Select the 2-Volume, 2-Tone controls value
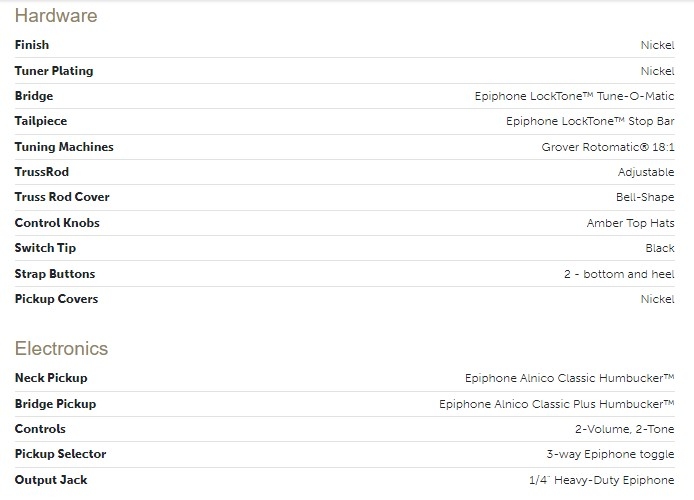 pyautogui.click(x=624, y=429)
